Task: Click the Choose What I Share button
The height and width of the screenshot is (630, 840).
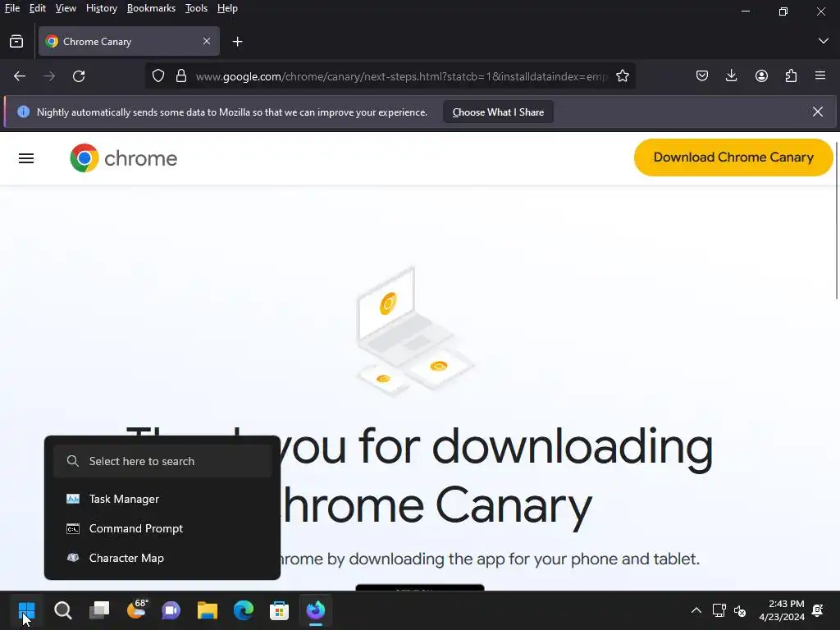Action: (498, 112)
